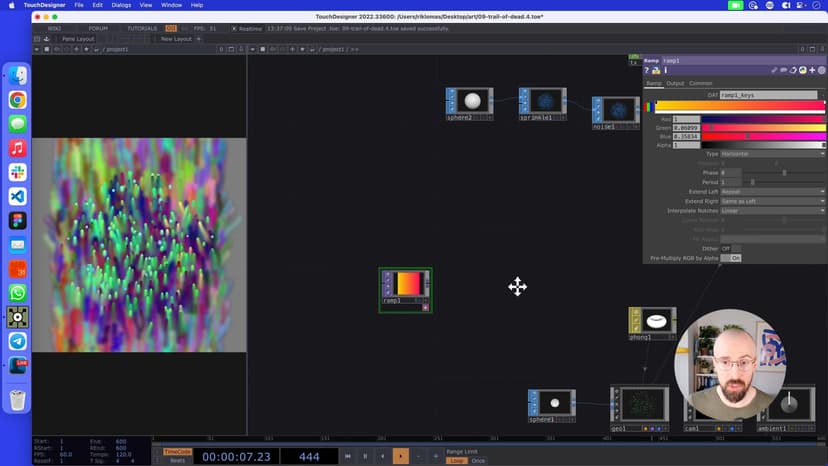
Task: Expand the Extend Left dropdown
Action: 772,192
